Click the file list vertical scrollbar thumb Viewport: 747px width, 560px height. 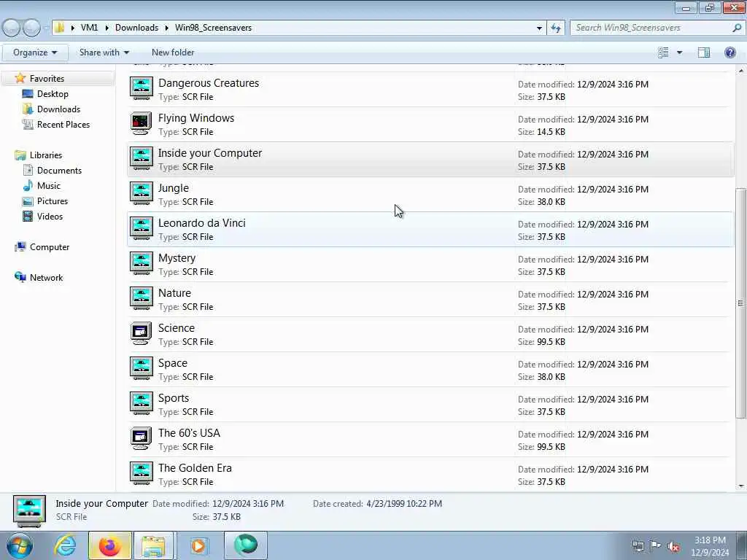(x=740, y=303)
